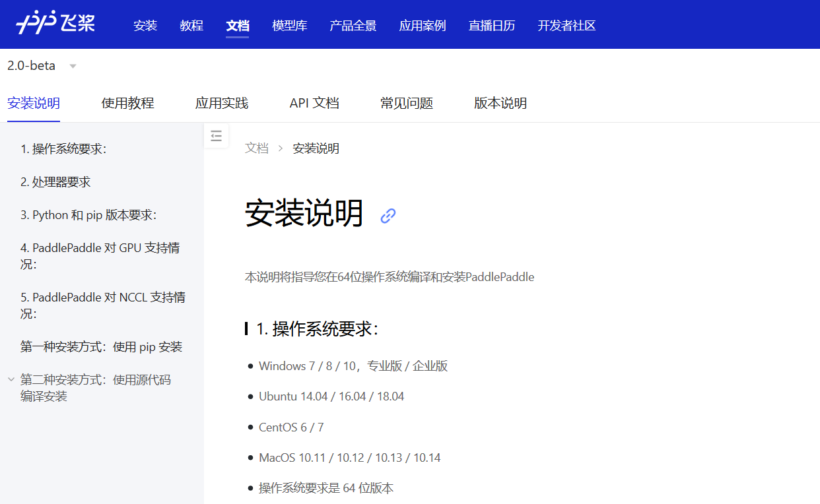Click the CentOS 6 / 7 list item
The height and width of the screenshot is (504, 820).
(291, 427)
